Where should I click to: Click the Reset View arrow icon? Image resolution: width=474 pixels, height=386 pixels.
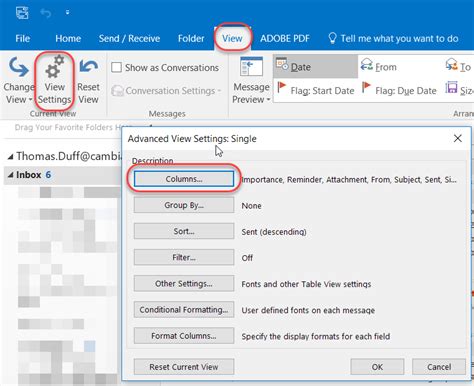point(88,66)
